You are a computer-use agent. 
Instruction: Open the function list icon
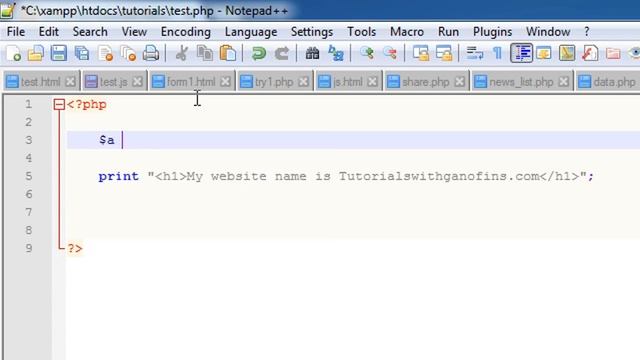[x=590, y=53]
